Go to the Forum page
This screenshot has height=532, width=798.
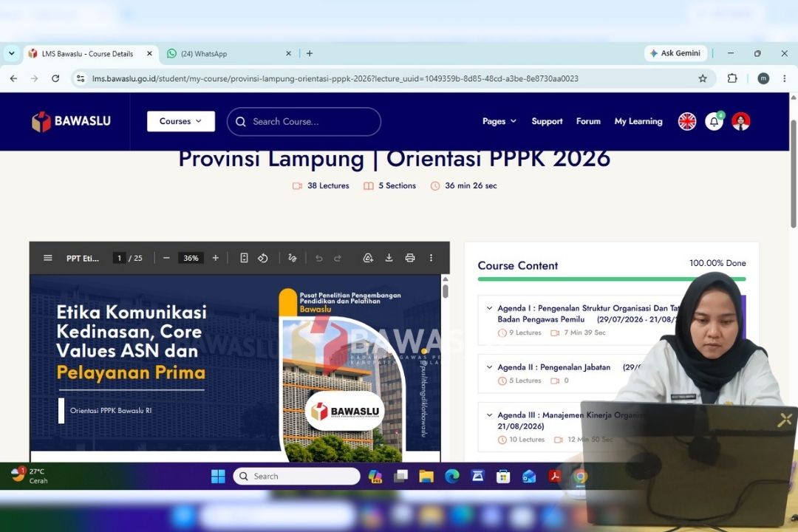click(x=588, y=121)
